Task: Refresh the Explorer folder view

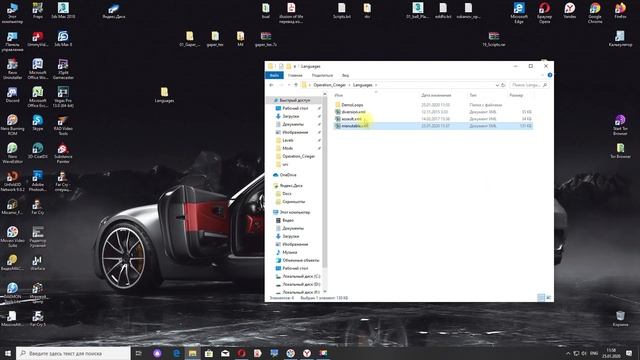Action: 503,85
